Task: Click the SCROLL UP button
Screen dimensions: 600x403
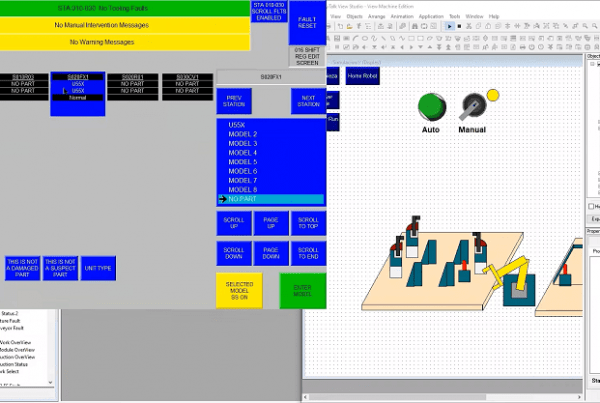Action: [x=234, y=223]
